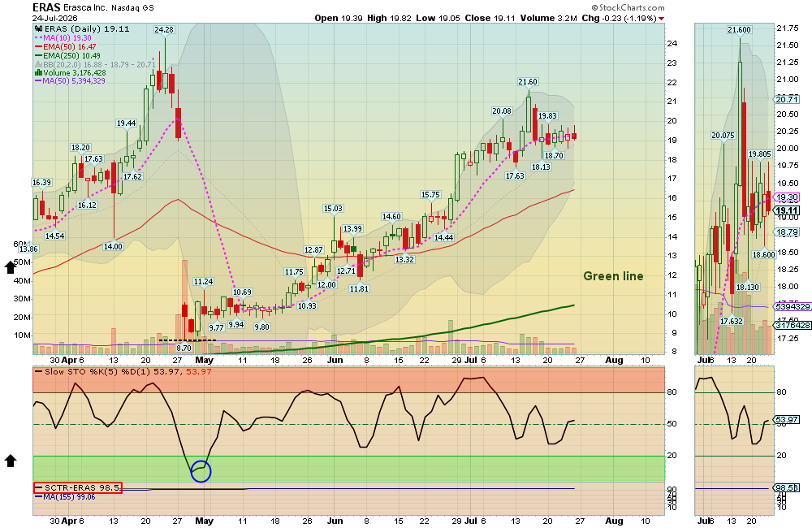Viewport: 812px width, 528px height.
Task: Click the Close 19.11 value in header
Action: point(490,18)
